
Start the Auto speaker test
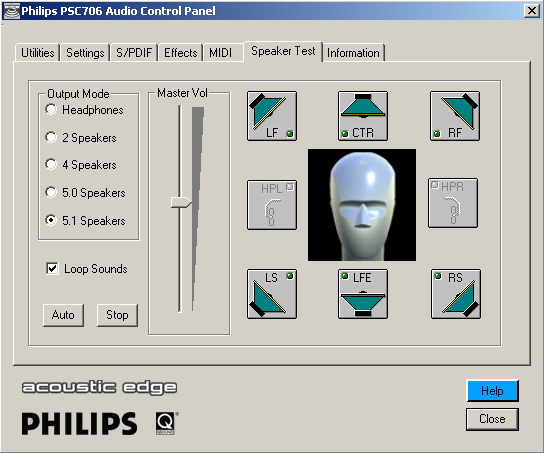[63, 315]
